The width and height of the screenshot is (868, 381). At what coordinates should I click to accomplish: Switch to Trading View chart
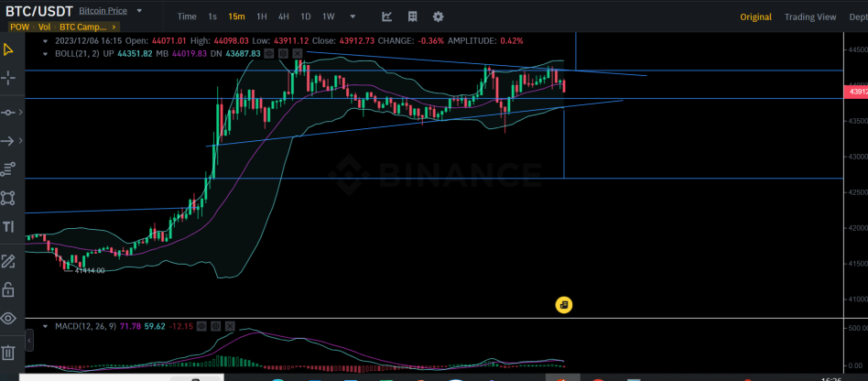[810, 17]
